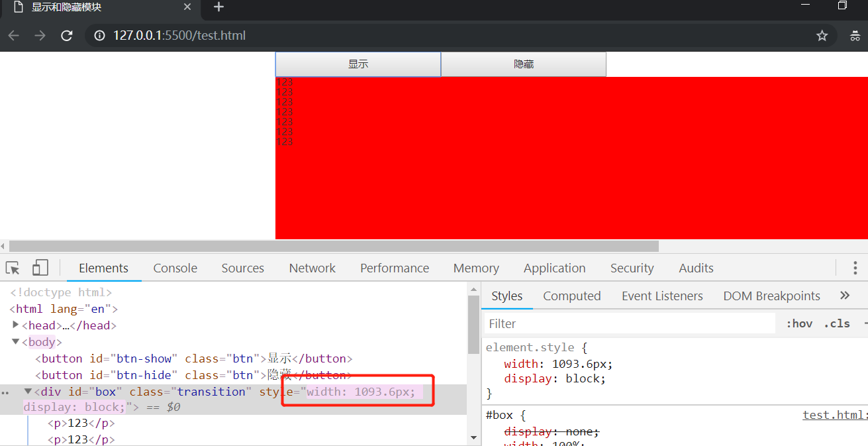Select the btn-show button node

(x=194, y=359)
